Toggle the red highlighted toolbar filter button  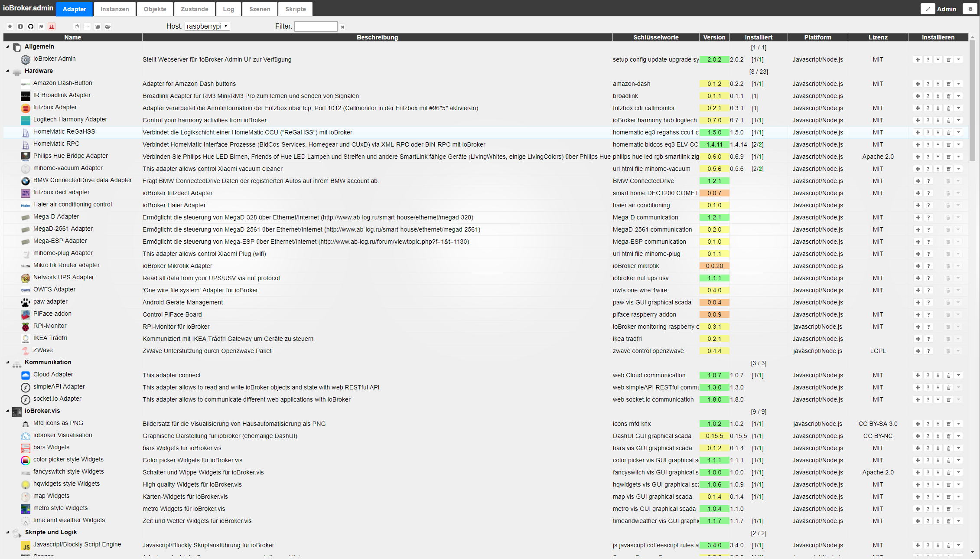tap(52, 26)
